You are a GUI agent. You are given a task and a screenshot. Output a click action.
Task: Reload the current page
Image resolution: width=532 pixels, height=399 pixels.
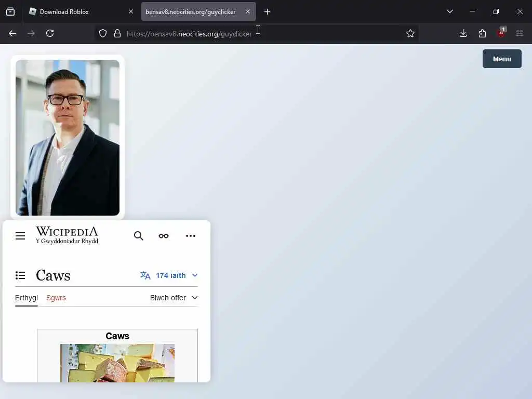coord(50,33)
